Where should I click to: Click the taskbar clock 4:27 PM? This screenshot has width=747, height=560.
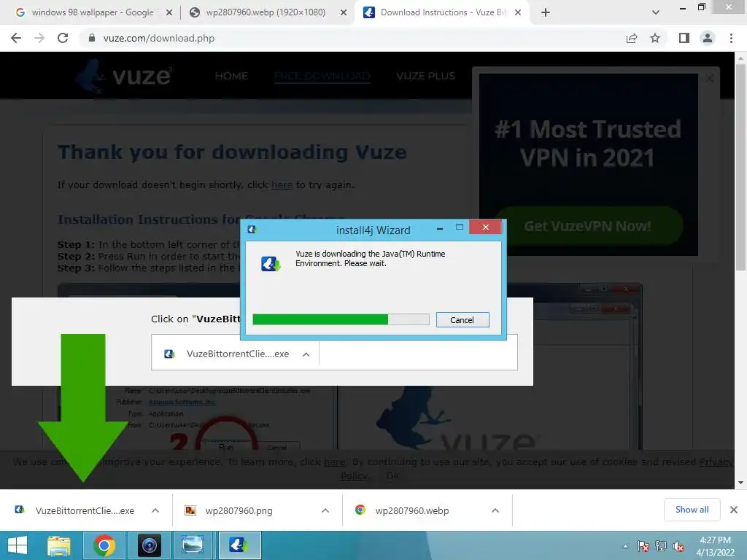716,540
